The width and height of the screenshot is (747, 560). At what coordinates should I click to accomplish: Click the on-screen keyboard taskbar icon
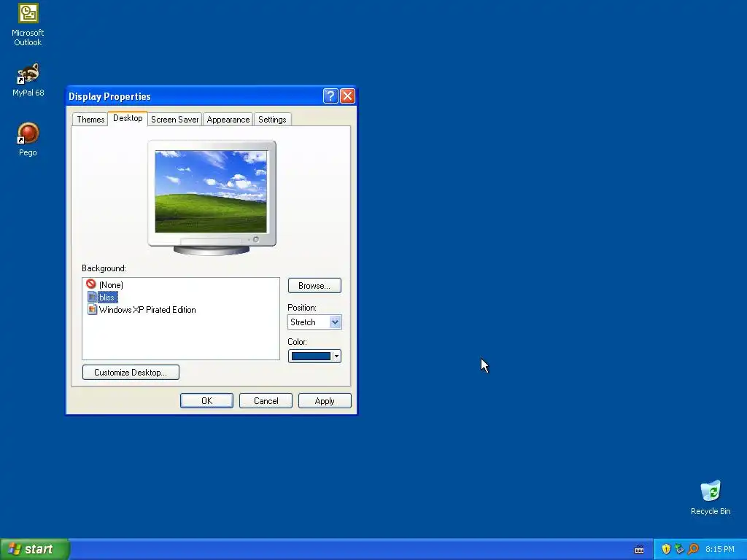click(639, 550)
